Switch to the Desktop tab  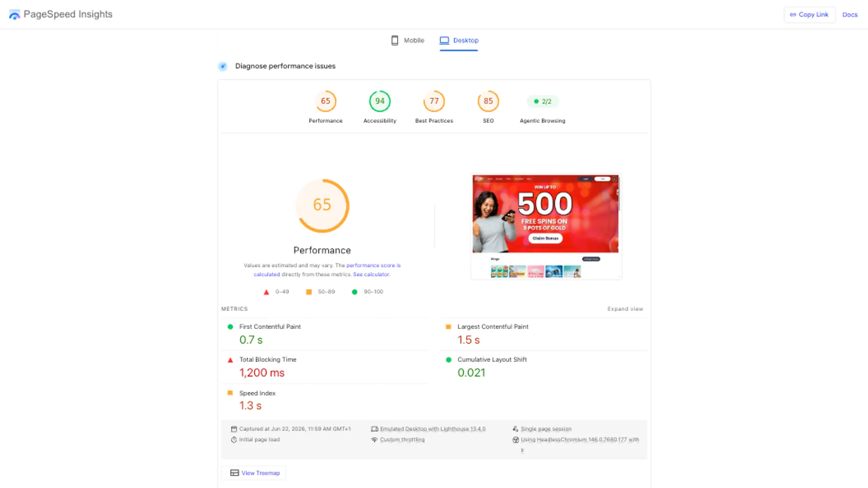(x=459, y=40)
